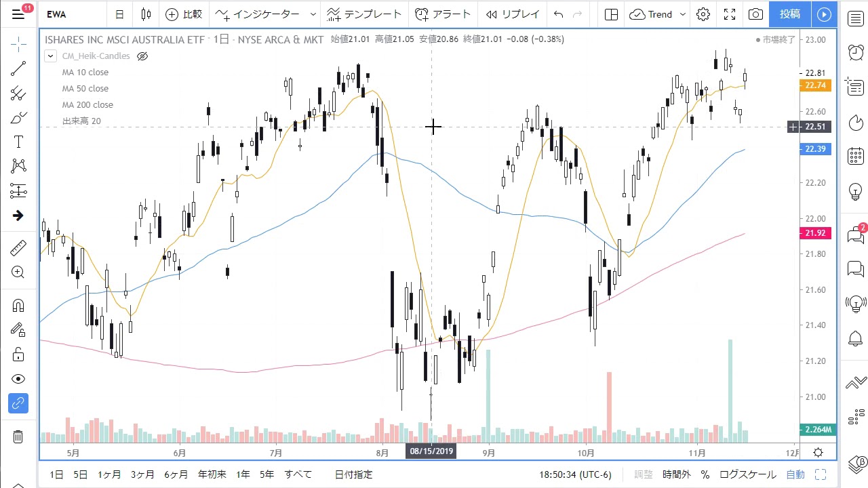Expand the indicators favorites dropdown arrow
868x488 pixels.
click(x=313, y=14)
